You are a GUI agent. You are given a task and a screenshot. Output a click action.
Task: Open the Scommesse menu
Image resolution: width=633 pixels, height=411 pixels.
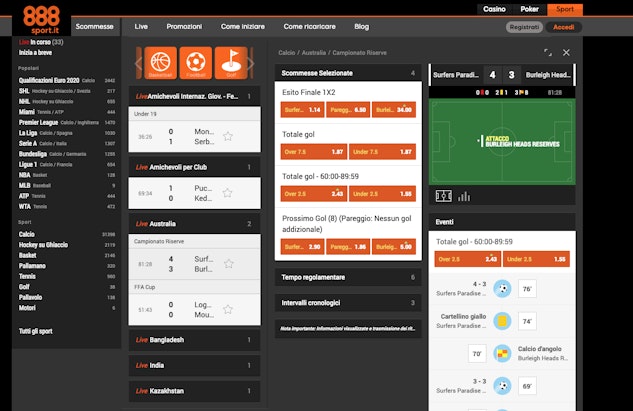pos(94,27)
